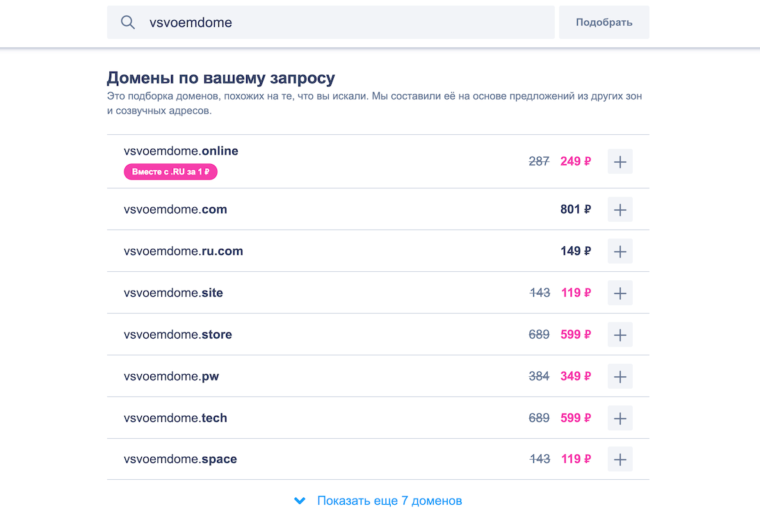Select the vsvoemdome.online domain name

tap(181, 151)
